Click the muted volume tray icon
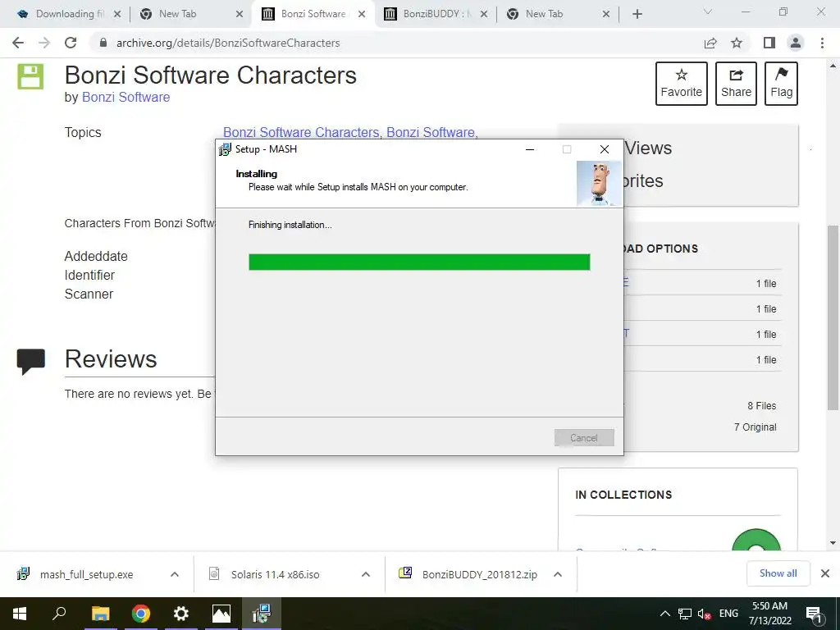This screenshot has width=840, height=630. click(704, 614)
